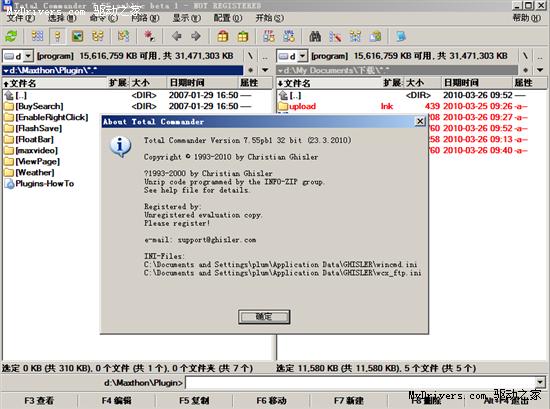Select the full details view icon

click(x=58, y=36)
